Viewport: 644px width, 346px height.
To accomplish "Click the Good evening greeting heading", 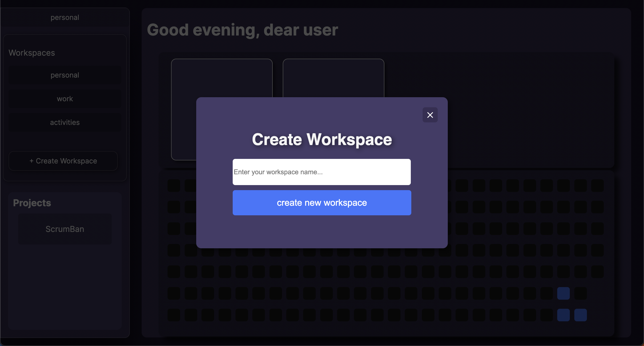I will point(242,30).
